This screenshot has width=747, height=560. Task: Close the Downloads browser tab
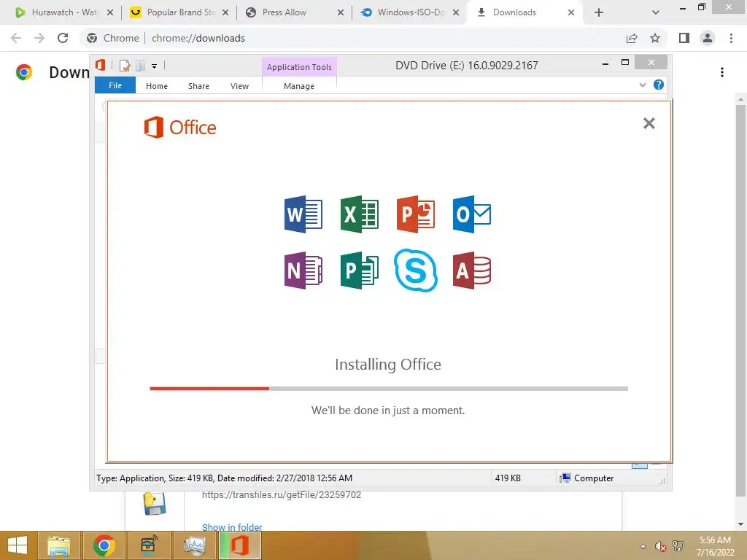point(570,12)
